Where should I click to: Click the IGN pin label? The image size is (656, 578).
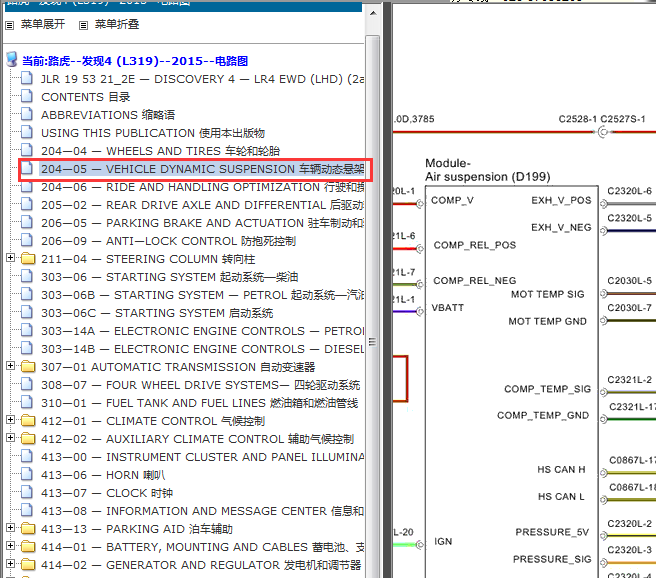coord(443,542)
